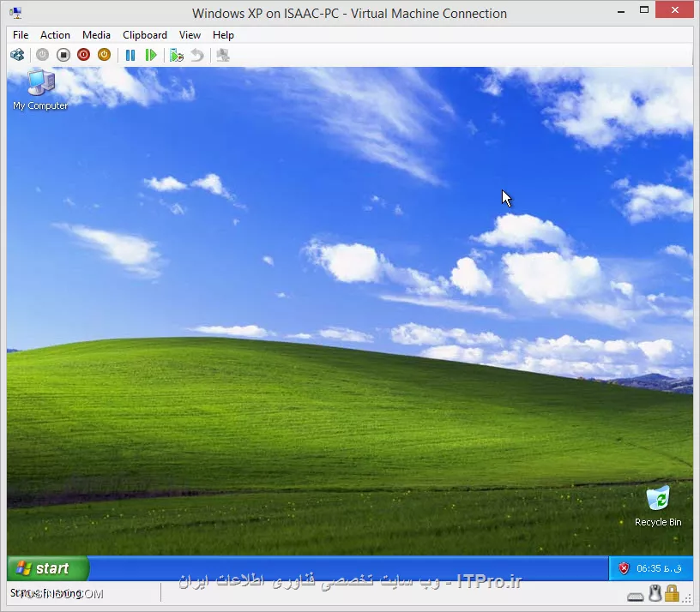Reset the virtual machine
Viewport: 700px width, 612px height.
coord(151,56)
